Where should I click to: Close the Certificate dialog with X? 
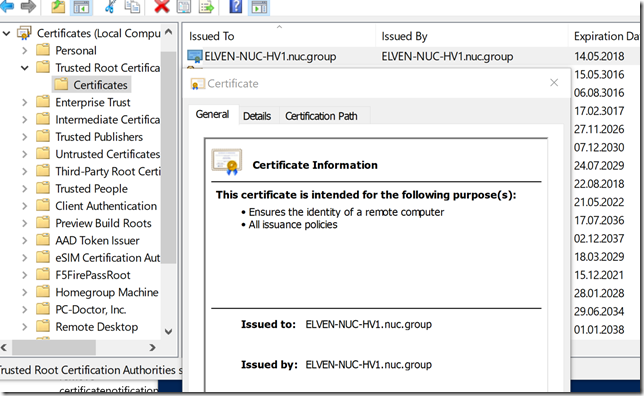(554, 83)
